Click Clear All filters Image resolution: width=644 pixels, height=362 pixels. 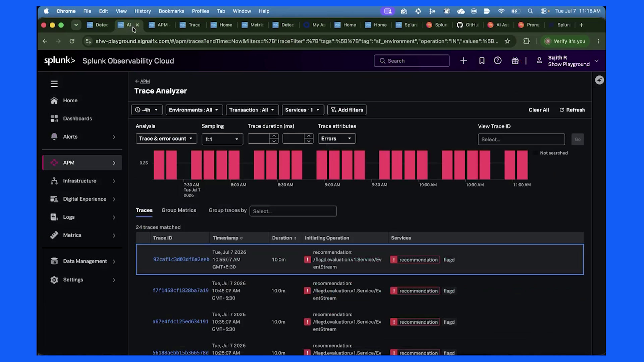[x=539, y=110]
